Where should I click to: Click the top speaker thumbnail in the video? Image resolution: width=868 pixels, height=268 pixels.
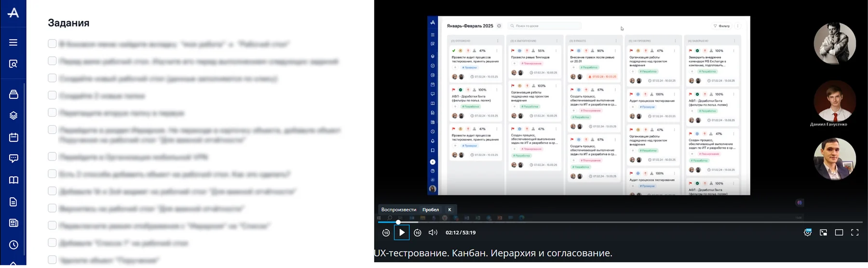pyautogui.click(x=835, y=43)
